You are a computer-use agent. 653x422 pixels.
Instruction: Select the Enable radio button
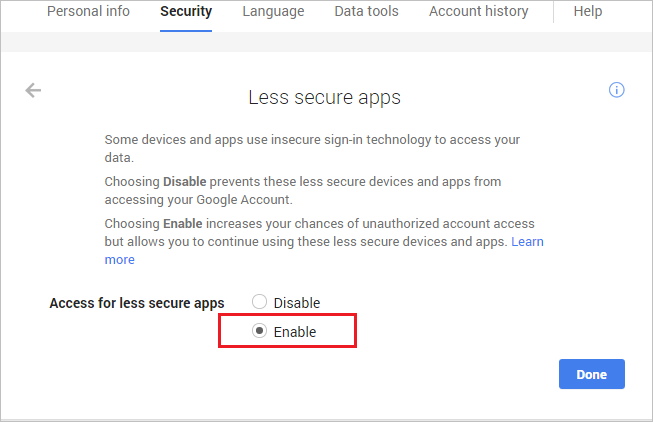(x=260, y=332)
